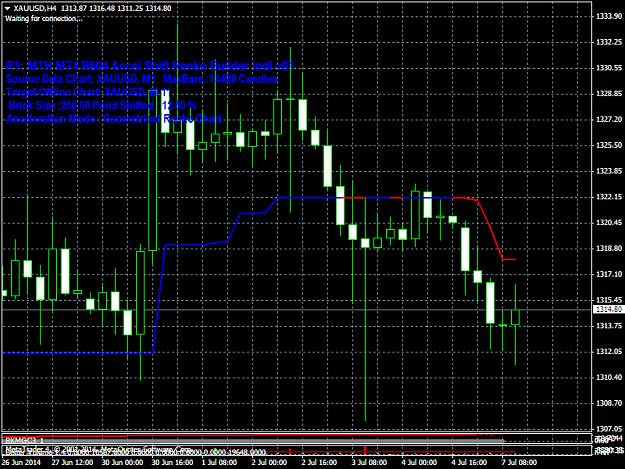Click the 1330.55 price scale label
625x469 pixels.
pyautogui.click(x=609, y=68)
